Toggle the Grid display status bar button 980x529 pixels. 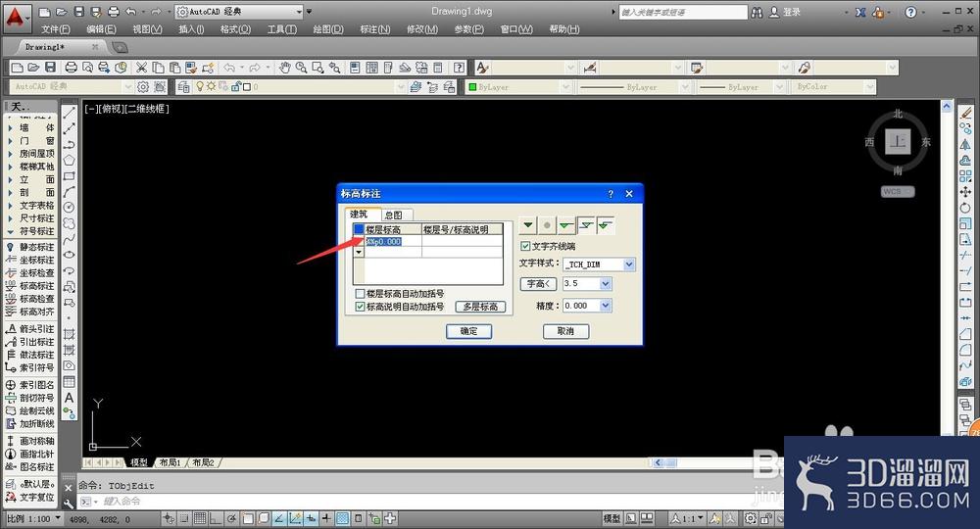click(x=199, y=518)
